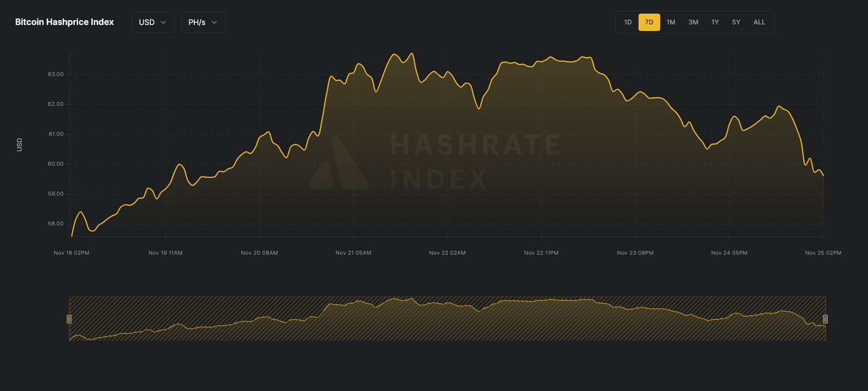Viewport: 868px width, 391px height.
Task: Click the 61.00 y-axis value
Action: pos(56,134)
